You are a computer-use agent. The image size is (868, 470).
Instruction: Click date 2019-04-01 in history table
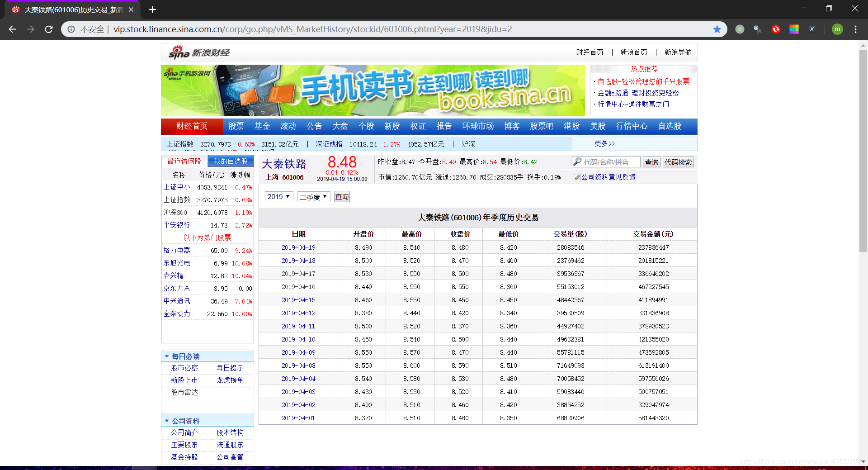click(298, 418)
